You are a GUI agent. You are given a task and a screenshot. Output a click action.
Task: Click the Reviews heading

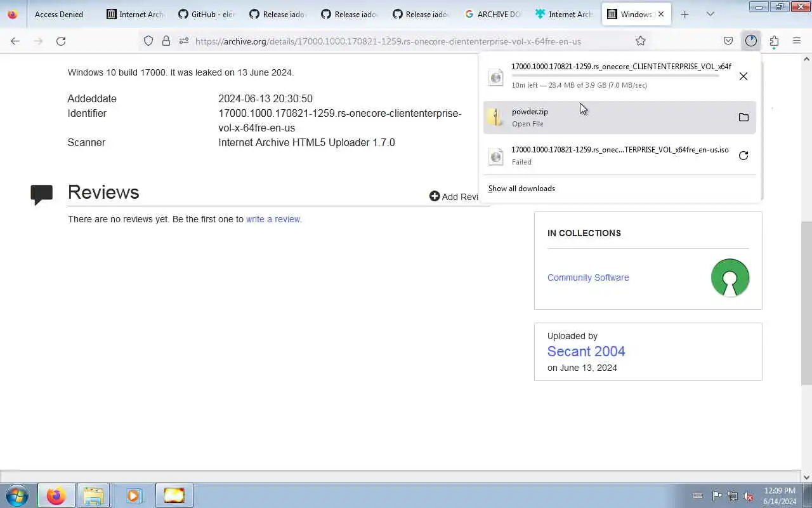[103, 192]
